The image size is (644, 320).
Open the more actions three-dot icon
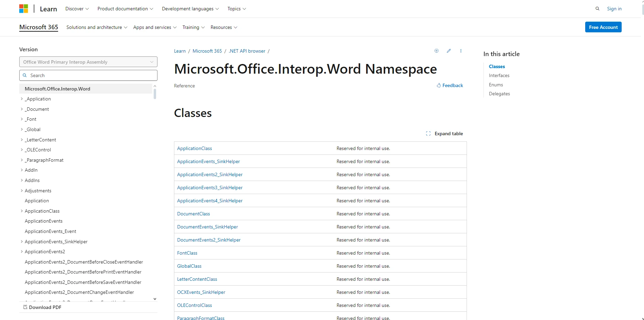[461, 51]
